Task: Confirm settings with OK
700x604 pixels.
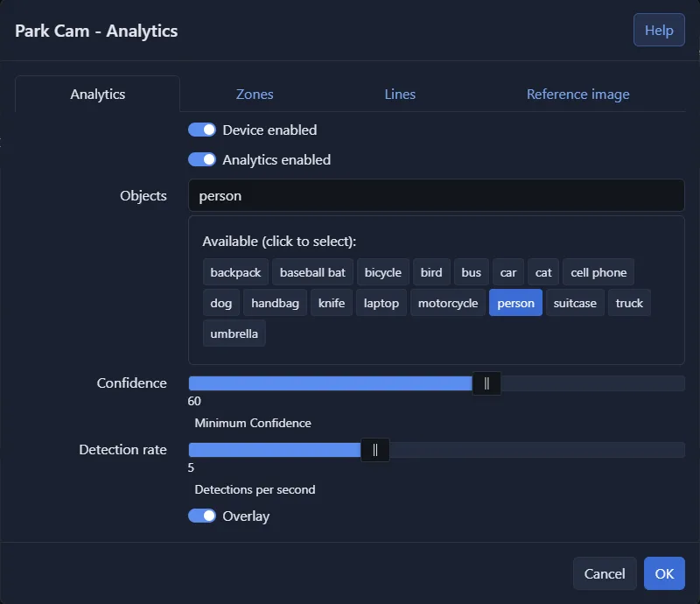Action: (x=664, y=573)
